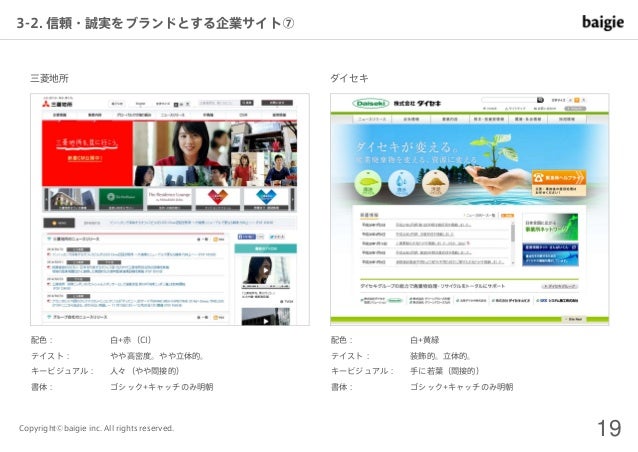The image size is (638, 452).
Task: Open the first news link in Daiseki list
Action: (433, 225)
